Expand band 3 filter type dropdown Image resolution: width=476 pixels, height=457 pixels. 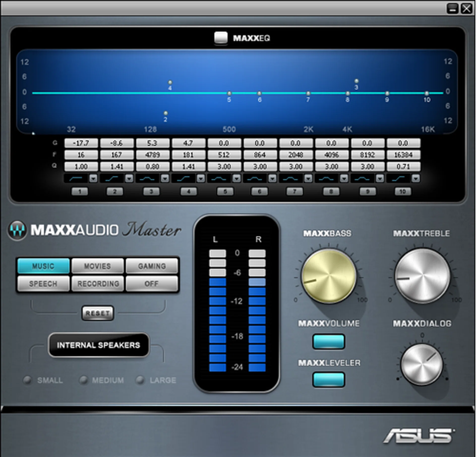coord(165,179)
